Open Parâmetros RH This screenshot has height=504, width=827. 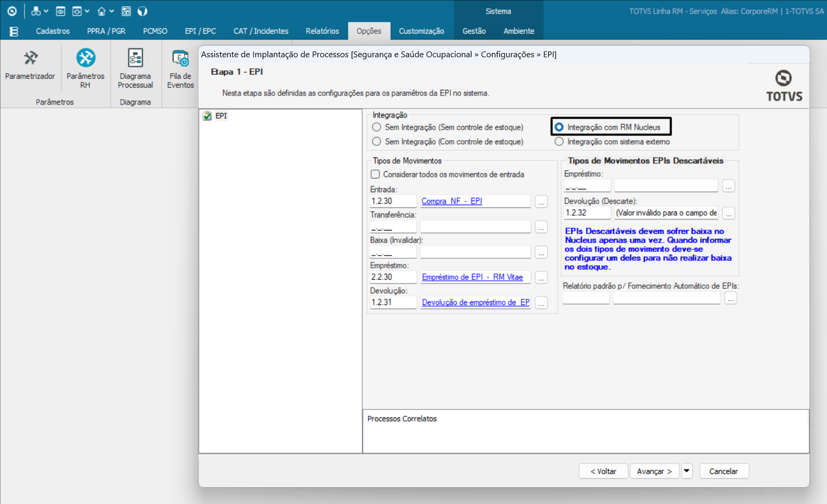click(x=86, y=69)
